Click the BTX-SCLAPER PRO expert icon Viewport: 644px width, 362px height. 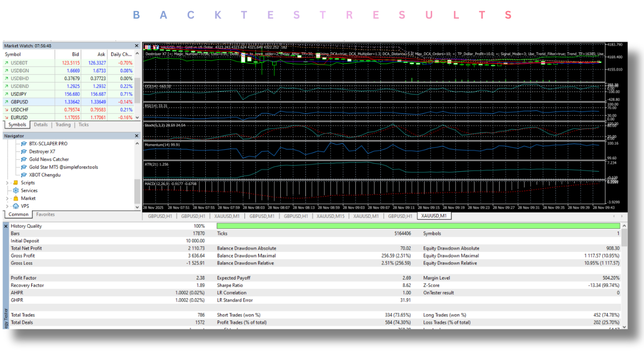click(x=23, y=144)
